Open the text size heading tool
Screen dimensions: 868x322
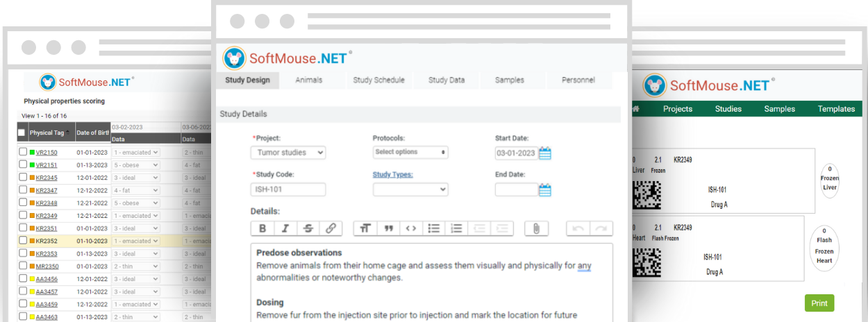point(365,228)
